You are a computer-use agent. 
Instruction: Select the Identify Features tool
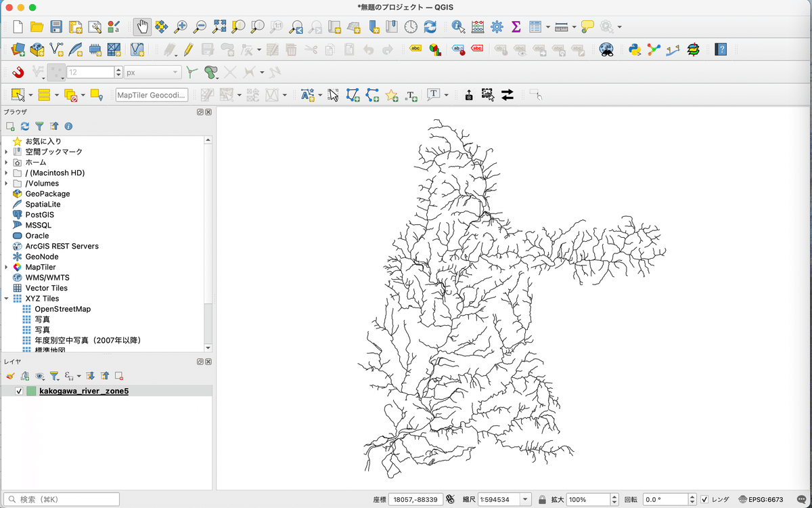tap(458, 27)
